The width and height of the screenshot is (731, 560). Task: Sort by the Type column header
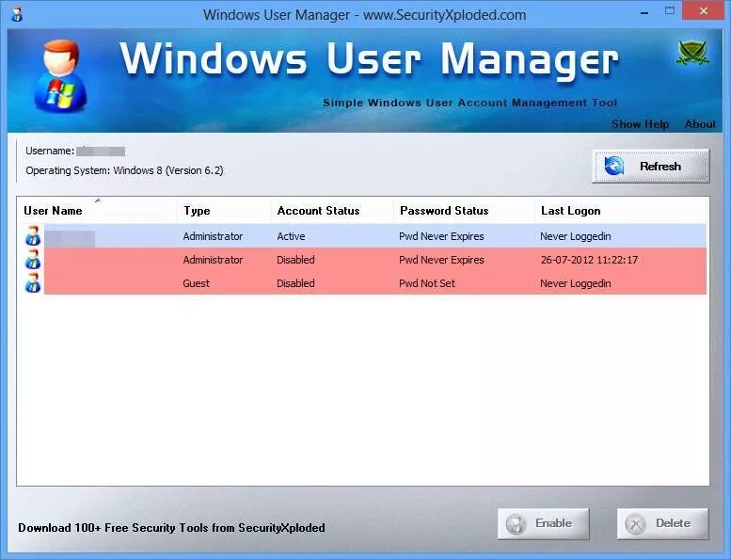pos(224,211)
